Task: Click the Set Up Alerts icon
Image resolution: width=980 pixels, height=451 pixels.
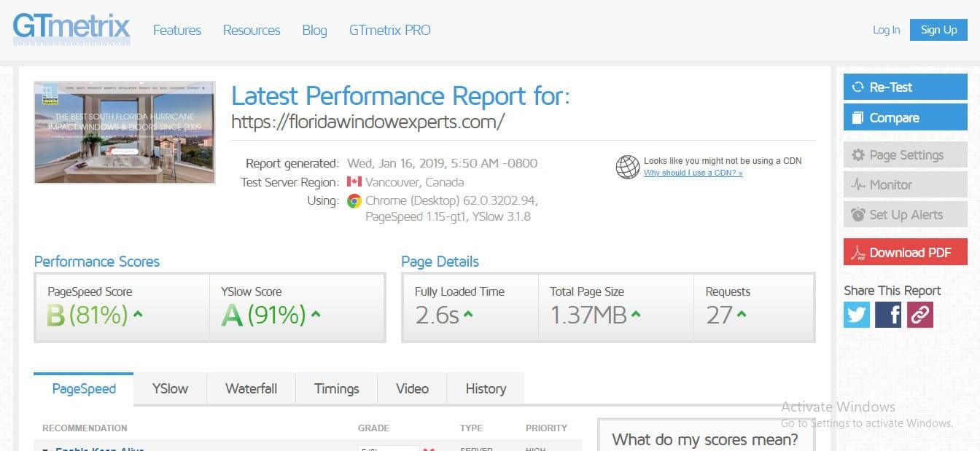Action: tap(857, 214)
